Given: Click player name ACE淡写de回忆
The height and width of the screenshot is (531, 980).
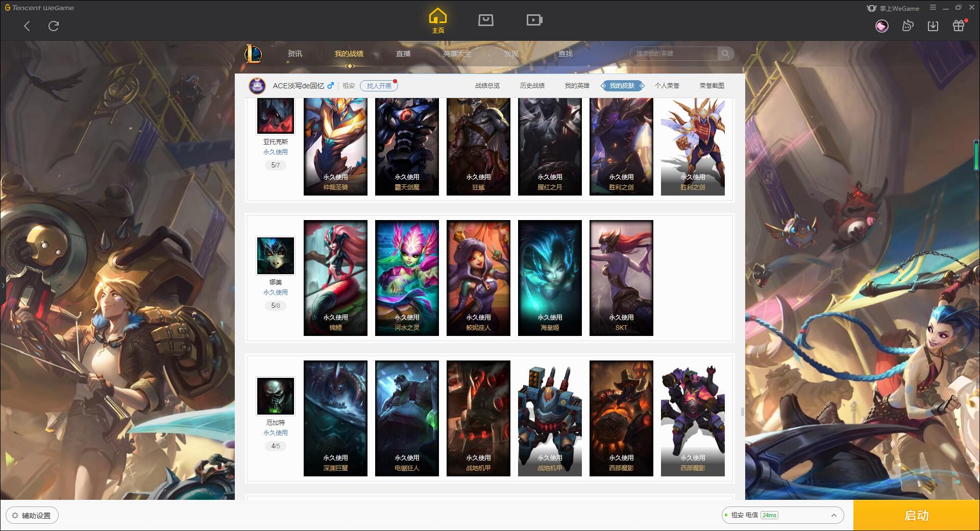Looking at the screenshot, I should [x=298, y=86].
